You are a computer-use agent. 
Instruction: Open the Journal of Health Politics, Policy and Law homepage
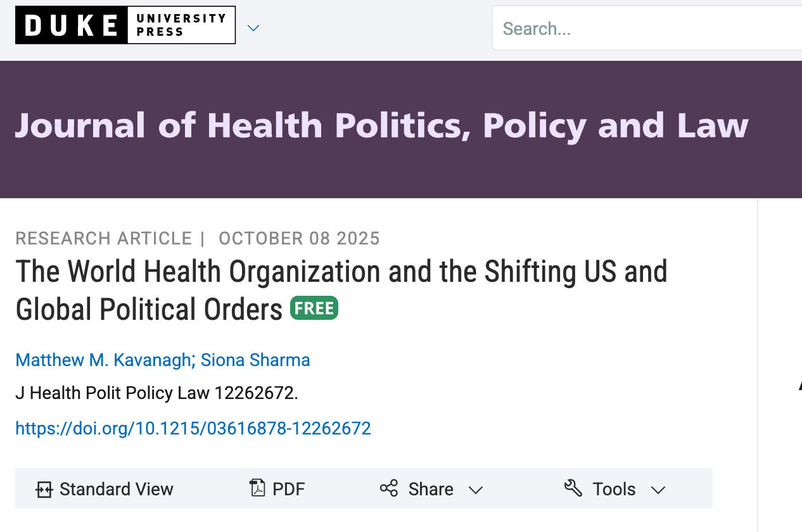[x=381, y=125]
